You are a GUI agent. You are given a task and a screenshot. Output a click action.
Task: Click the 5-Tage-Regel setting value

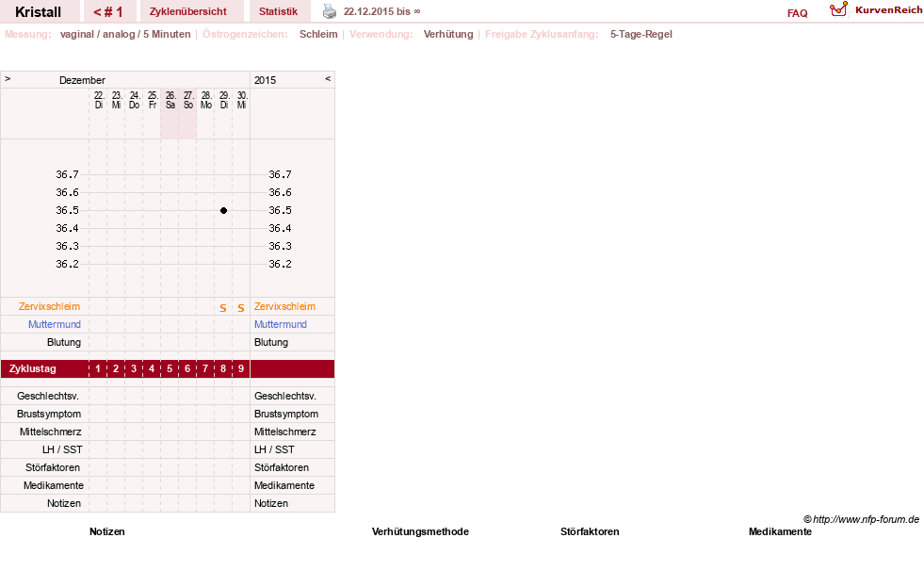641,34
